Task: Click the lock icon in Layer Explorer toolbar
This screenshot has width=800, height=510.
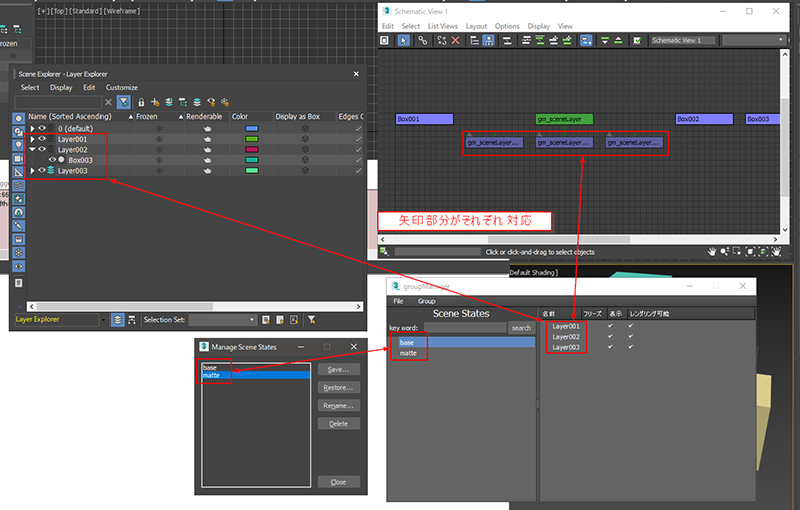Action: [141, 102]
